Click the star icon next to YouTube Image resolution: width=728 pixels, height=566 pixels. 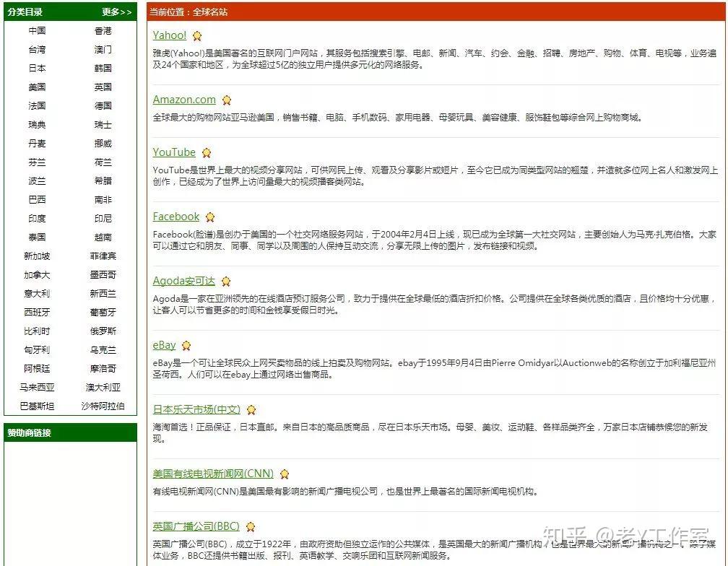point(207,153)
